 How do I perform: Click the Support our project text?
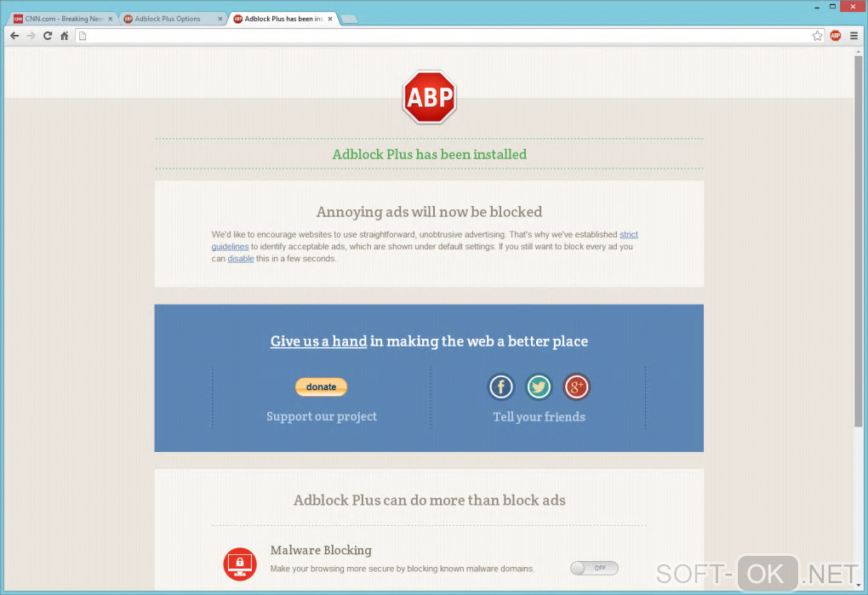(x=322, y=416)
